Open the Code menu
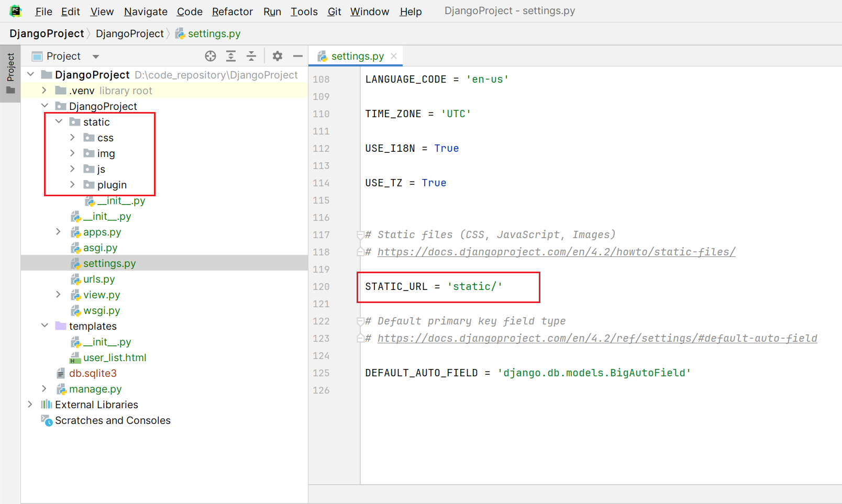This screenshot has height=504, width=842. click(190, 12)
